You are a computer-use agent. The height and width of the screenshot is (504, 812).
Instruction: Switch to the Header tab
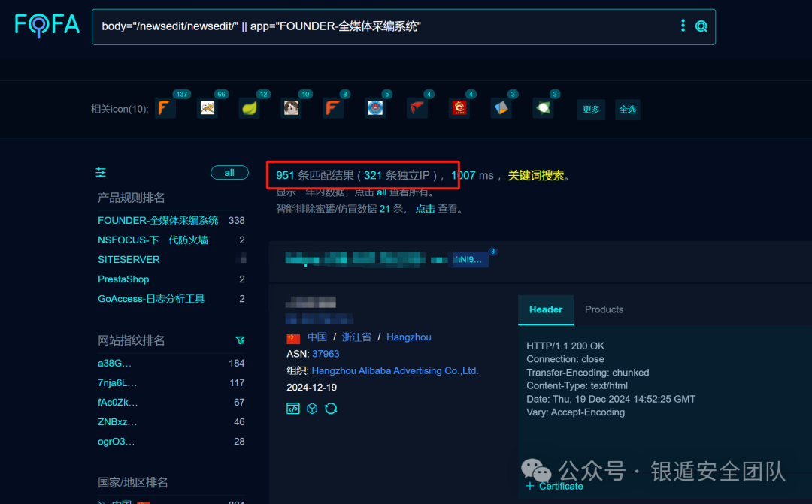coord(546,309)
